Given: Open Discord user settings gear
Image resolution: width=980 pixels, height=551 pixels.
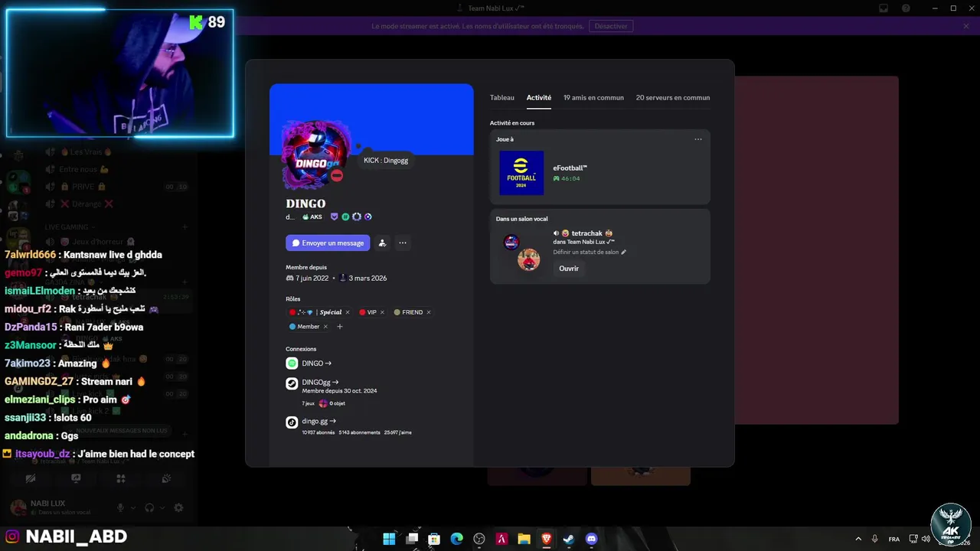Looking at the screenshot, I should click(178, 507).
